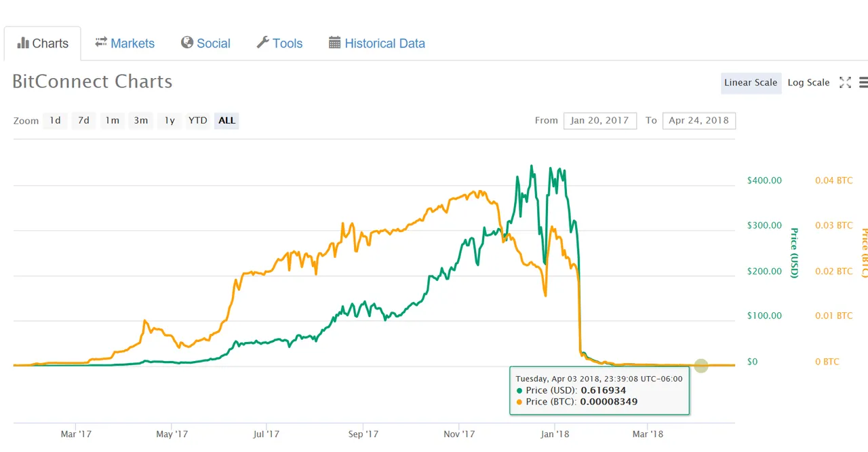Screen dimensions: 868x452
Task: Click the globe icon beside Social
Action: (187, 43)
